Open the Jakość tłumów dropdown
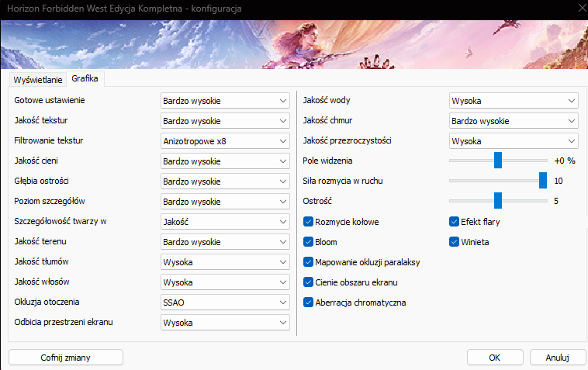This screenshot has width=588, height=370. [x=225, y=262]
